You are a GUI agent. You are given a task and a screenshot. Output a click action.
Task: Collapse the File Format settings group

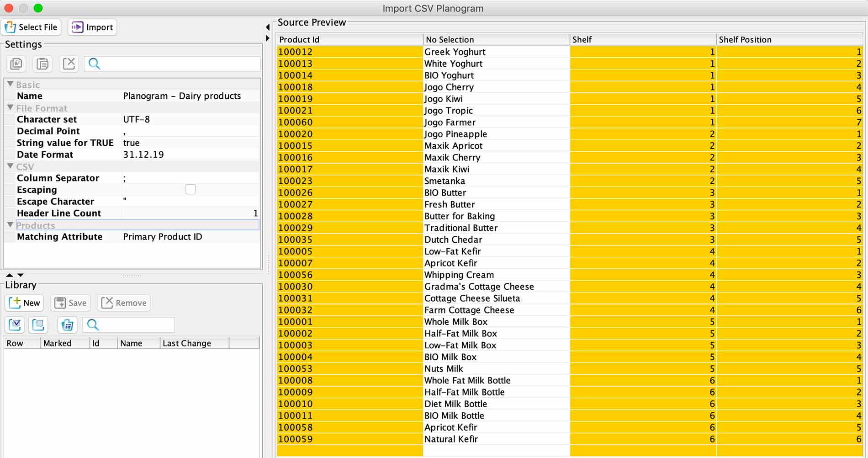click(x=10, y=108)
